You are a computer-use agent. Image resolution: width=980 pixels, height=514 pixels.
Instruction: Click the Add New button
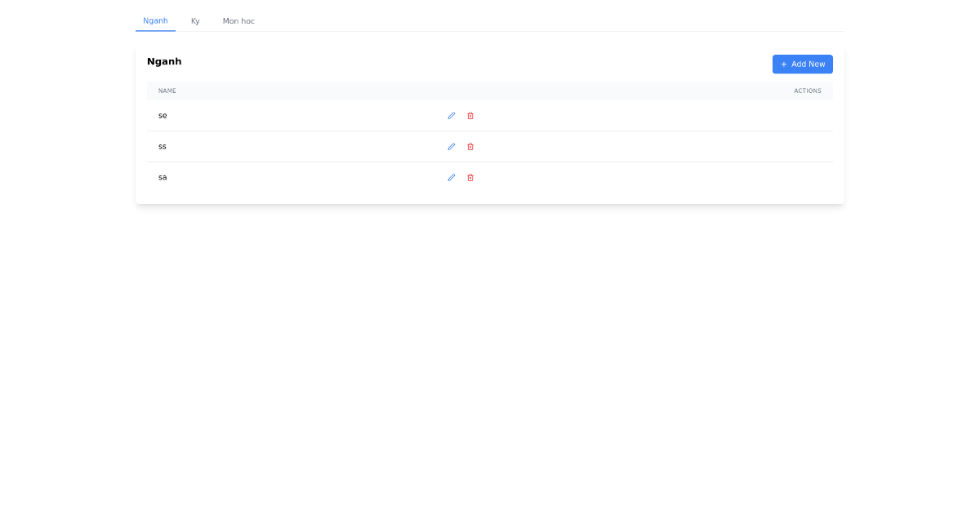pos(803,64)
